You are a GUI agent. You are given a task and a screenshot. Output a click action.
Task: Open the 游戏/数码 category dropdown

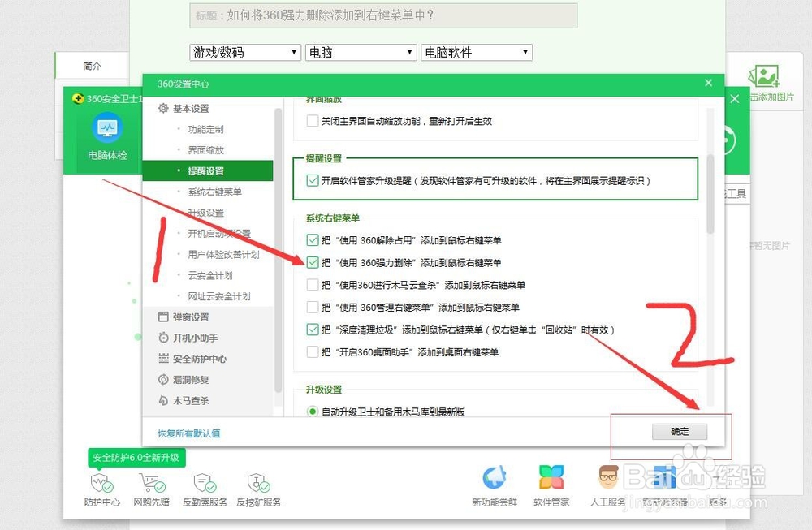(x=245, y=52)
